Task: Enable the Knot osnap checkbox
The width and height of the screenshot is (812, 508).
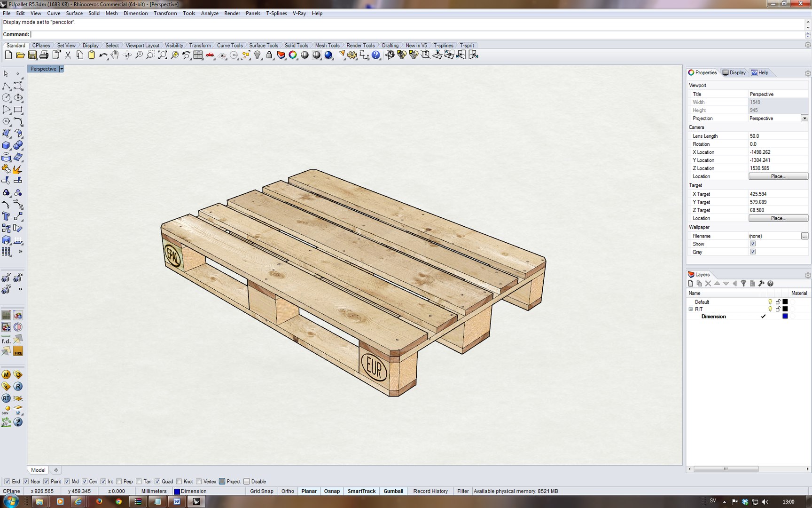Action: 179,481
